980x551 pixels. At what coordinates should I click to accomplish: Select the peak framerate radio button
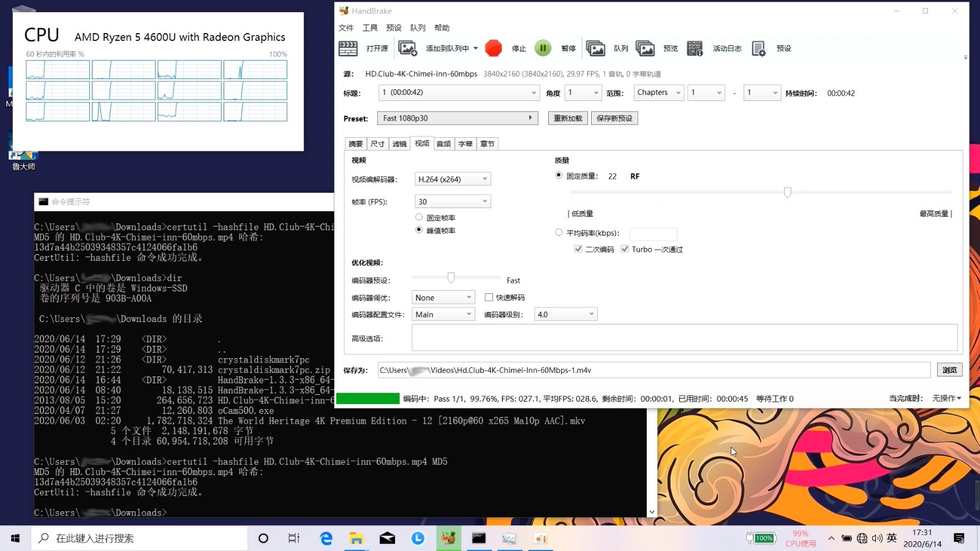[x=419, y=230]
